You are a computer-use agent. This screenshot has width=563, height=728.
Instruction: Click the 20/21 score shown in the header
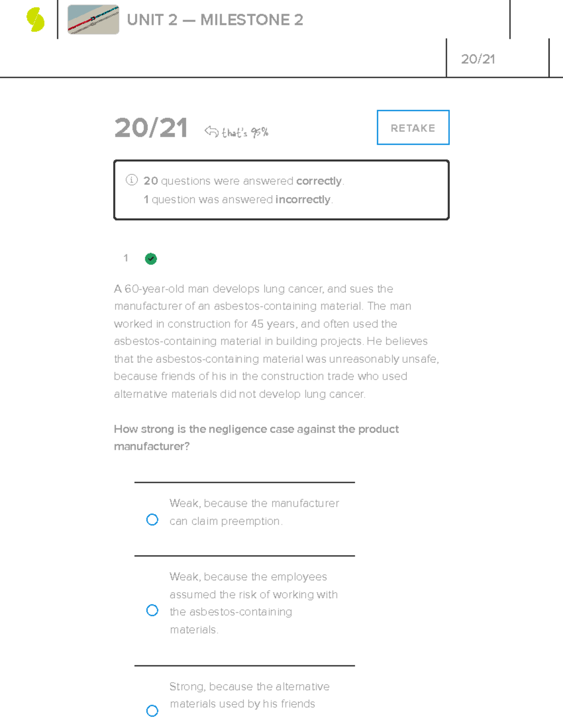(x=479, y=59)
